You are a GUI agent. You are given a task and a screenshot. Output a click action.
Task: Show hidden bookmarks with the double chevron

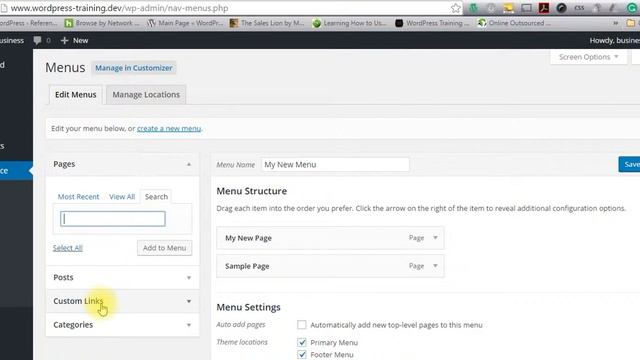616,23
